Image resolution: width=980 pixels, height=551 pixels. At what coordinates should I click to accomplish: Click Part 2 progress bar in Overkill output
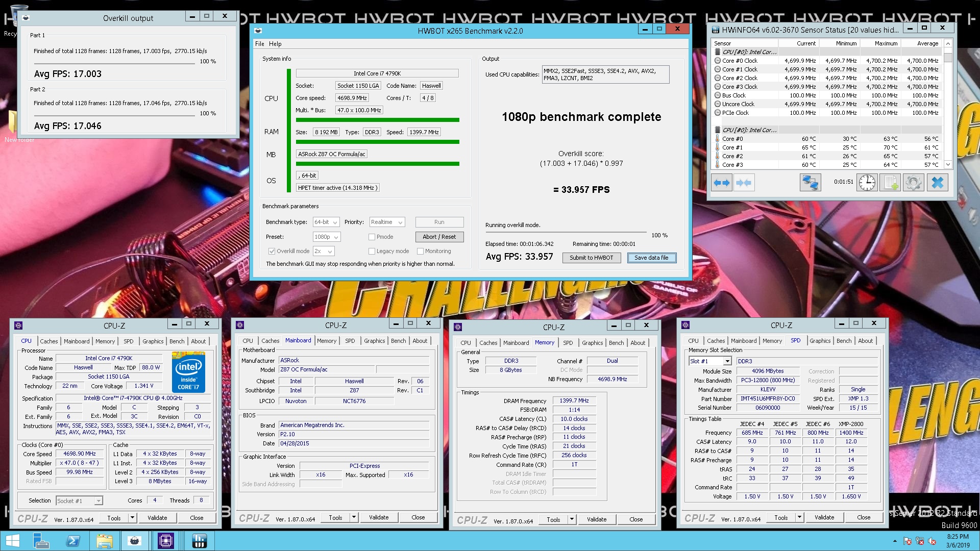click(114, 115)
